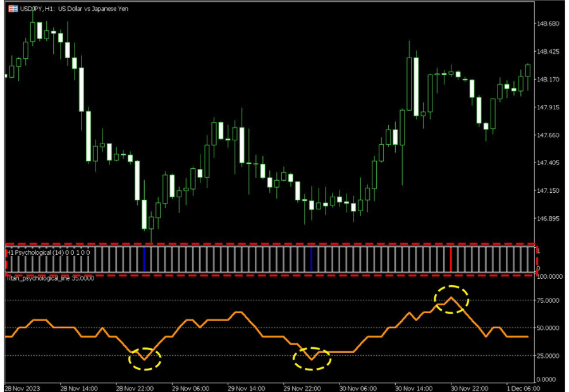Click the yellow dashed ellipse at oscillator peak
Image resolution: width=569 pixels, height=392 pixels.
tap(451, 300)
